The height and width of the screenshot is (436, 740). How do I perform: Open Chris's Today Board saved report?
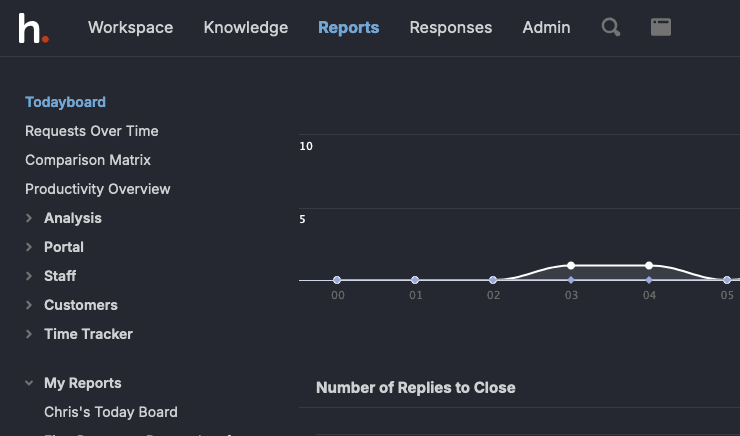pos(110,412)
